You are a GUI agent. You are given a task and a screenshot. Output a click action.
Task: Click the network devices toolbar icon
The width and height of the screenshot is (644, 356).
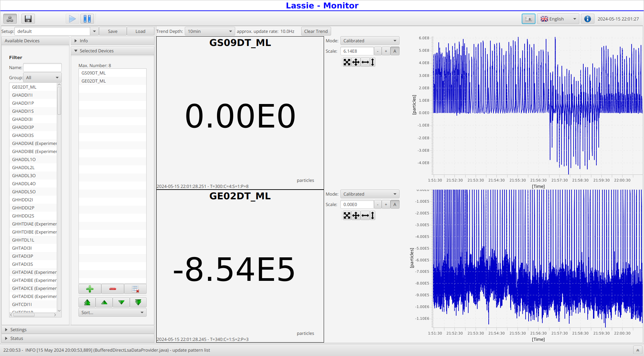(10, 19)
